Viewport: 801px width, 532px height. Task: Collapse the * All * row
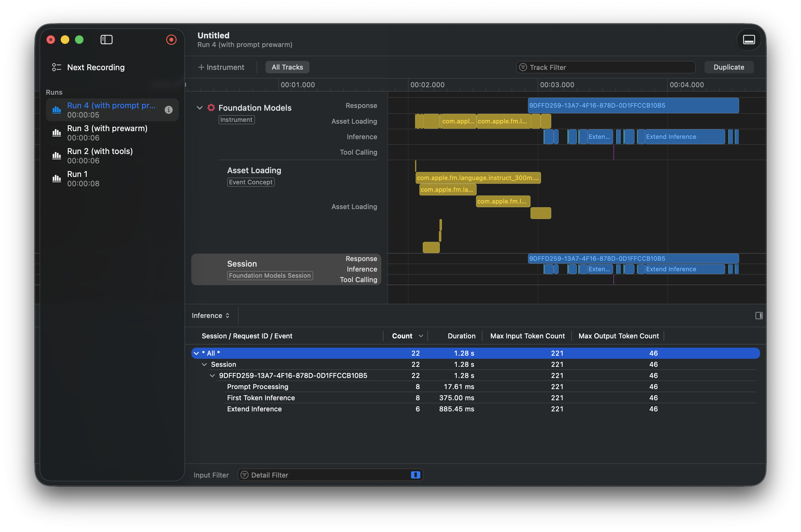coord(196,353)
